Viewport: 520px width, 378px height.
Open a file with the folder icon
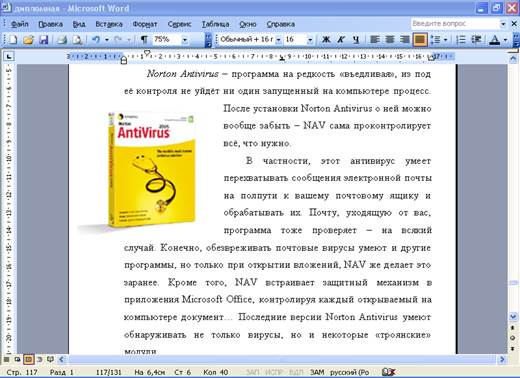(28, 40)
